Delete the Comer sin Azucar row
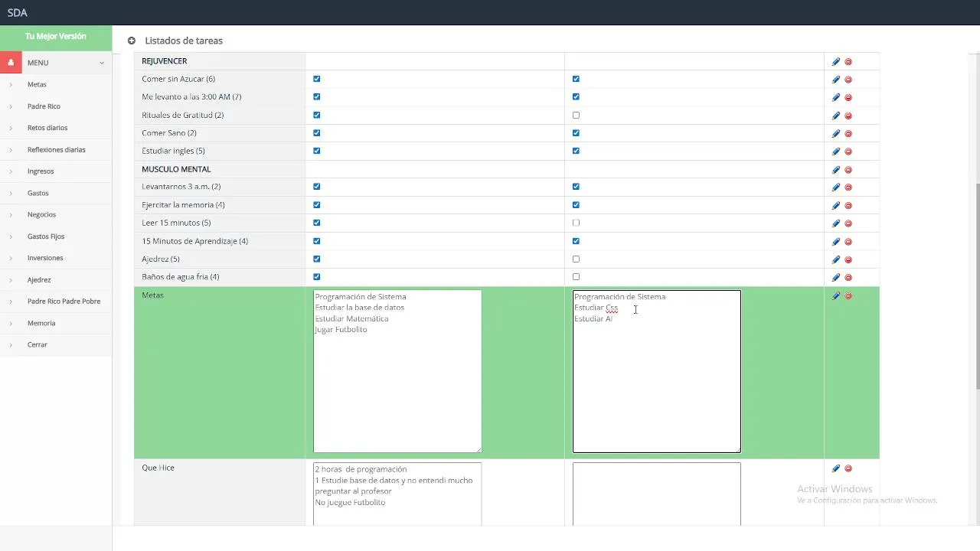The height and width of the screenshot is (551, 980). click(848, 80)
